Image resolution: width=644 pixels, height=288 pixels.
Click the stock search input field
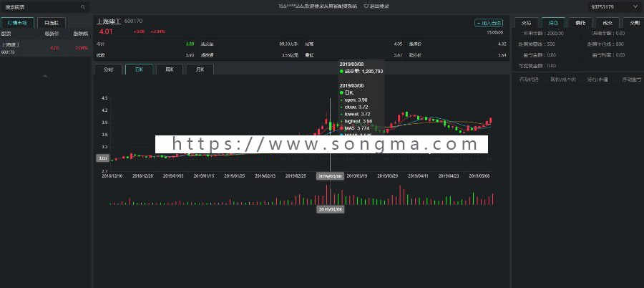(x=44, y=7)
